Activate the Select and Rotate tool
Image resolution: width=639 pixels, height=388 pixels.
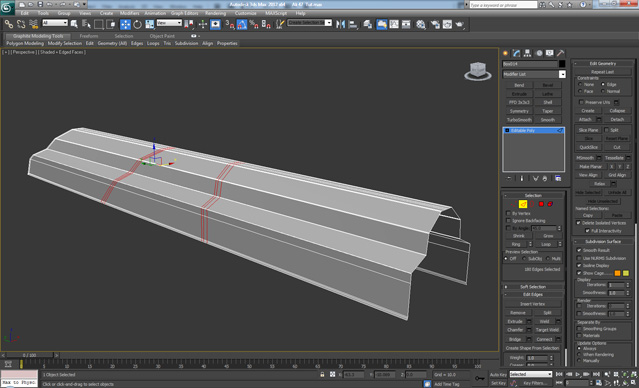point(138,24)
